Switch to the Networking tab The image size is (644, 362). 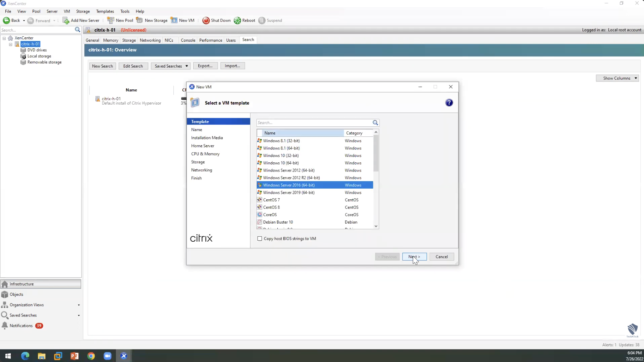pyautogui.click(x=150, y=40)
